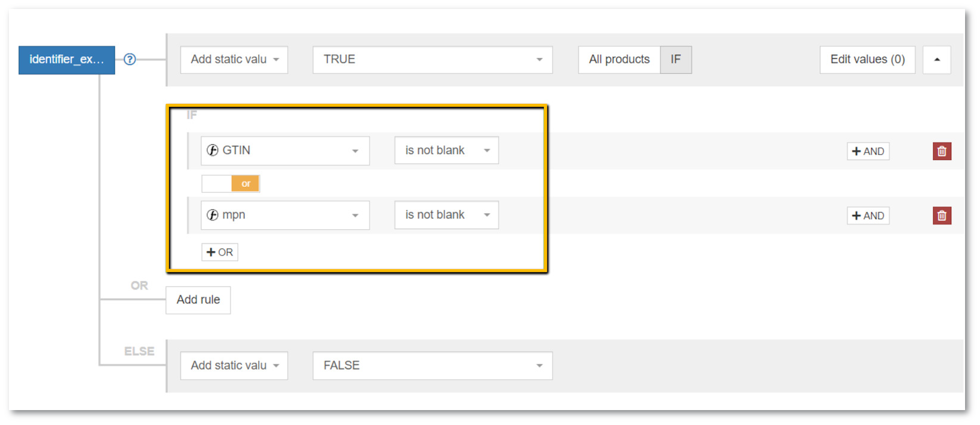980x425 pixels.
Task: Change the mpn 'is not blank' operator
Action: [x=446, y=215]
